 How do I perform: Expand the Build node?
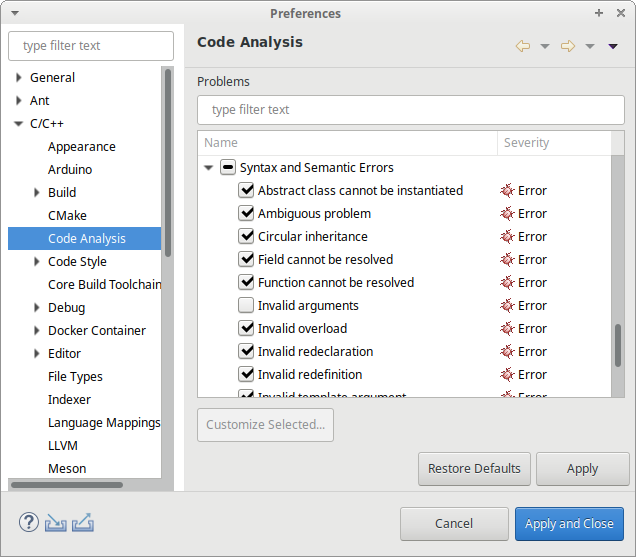(37, 192)
